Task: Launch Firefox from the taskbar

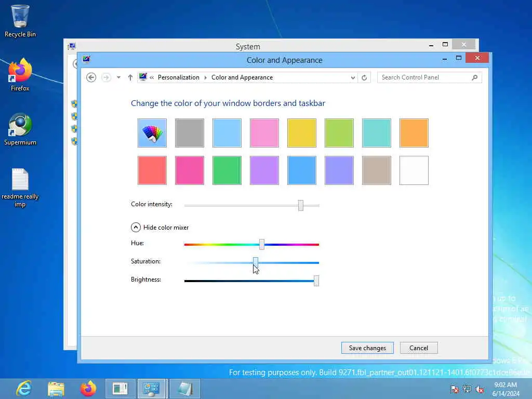Action: pyautogui.click(x=88, y=389)
